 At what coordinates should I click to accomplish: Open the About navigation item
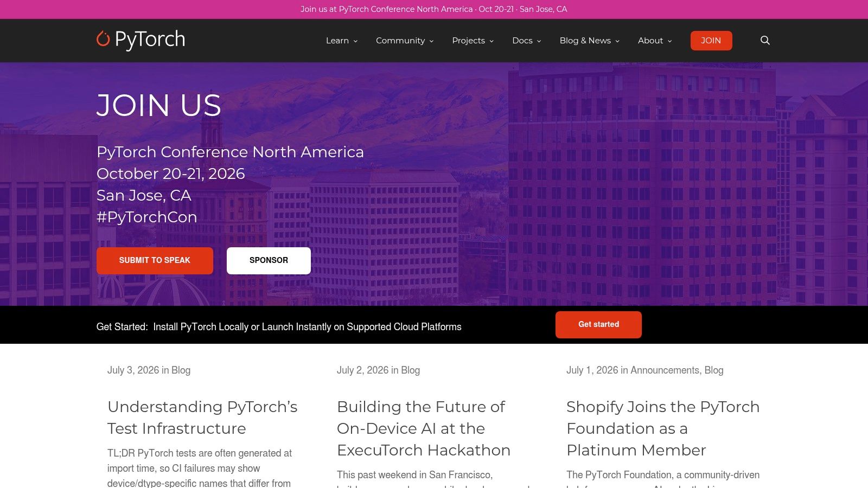650,41
